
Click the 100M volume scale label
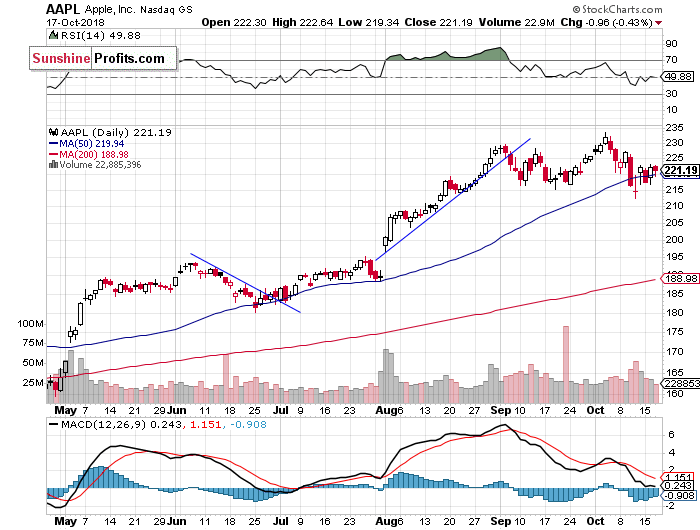(30, 323)
